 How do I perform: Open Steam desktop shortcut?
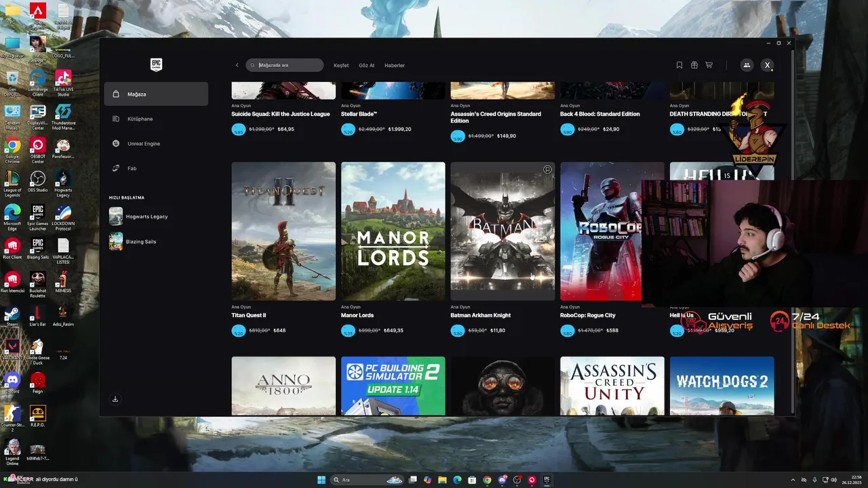(12, 317)
